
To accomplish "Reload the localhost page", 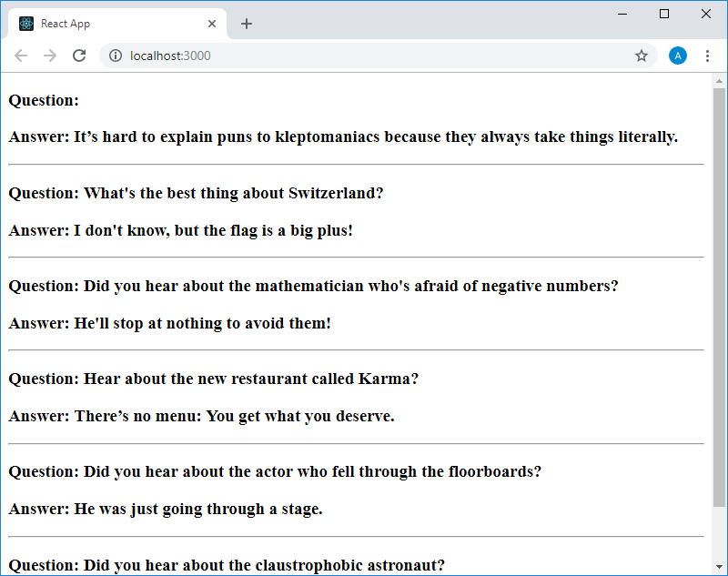I will (x=79, y=56).
